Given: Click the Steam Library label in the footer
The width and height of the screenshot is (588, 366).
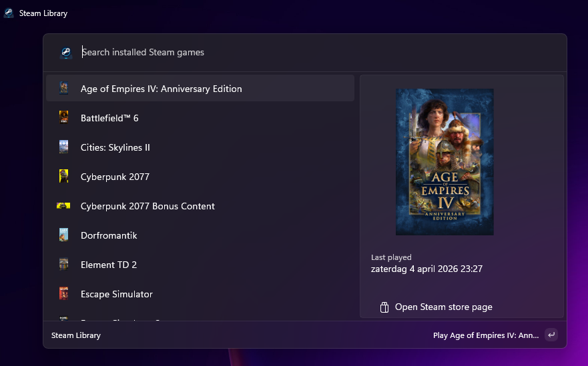Looking at the screenshot, I should click(76, 335).
